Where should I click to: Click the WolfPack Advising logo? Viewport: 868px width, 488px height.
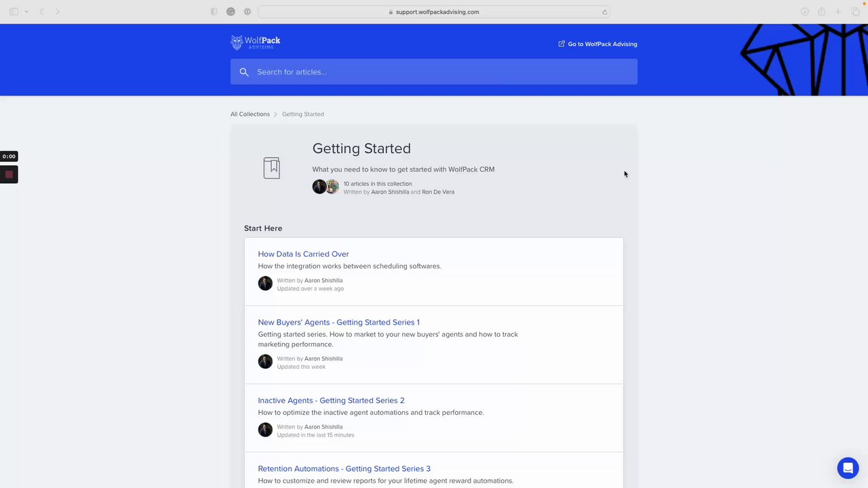(255, 43)
